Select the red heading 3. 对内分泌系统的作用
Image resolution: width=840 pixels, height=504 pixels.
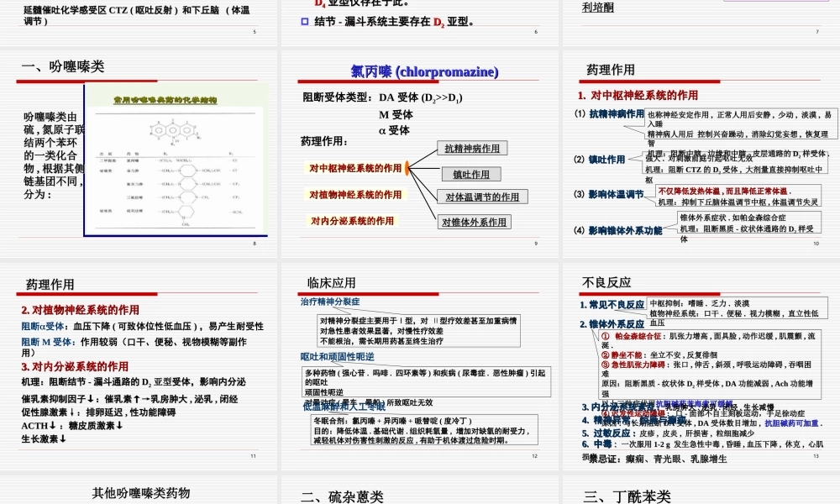click(x=75, y=366)
